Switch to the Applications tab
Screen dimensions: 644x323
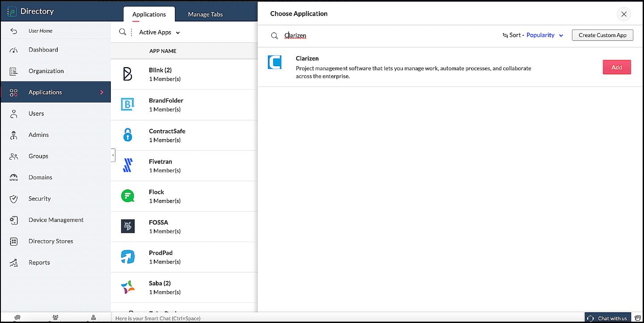point(149,14)
